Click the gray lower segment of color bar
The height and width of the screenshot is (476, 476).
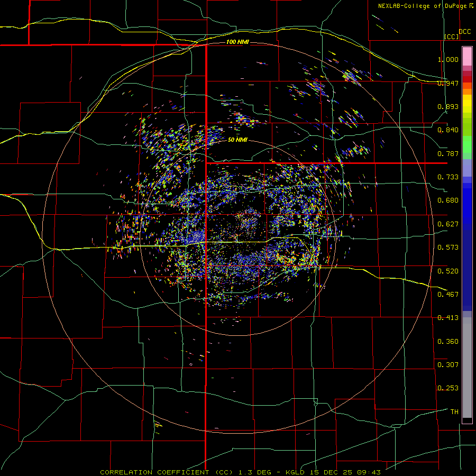click(467, 368)
